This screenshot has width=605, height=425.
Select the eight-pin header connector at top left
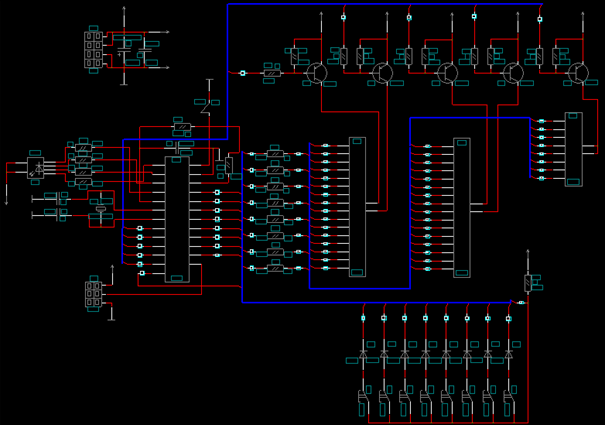pyautogui.click(x=93, y=50)
